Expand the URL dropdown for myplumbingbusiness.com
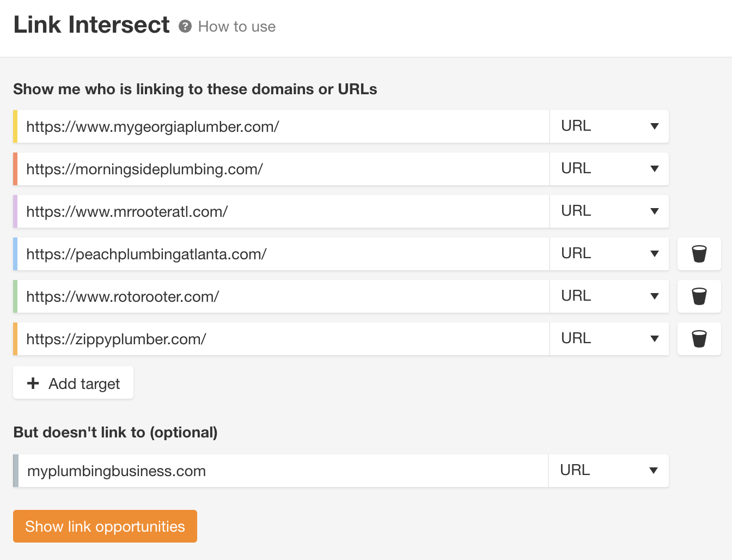The height and width of the screenshot is (560, 732). pos(608,470)
